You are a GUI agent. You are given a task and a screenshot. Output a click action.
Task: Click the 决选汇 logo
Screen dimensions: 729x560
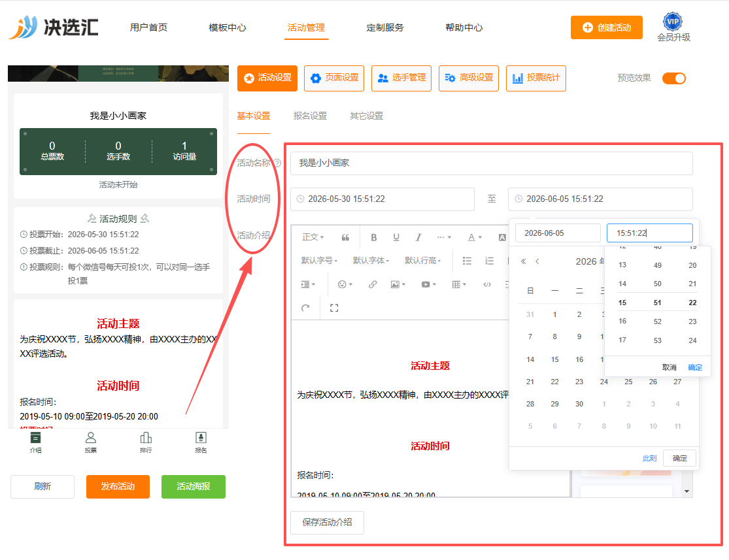[x=54, y=27]
